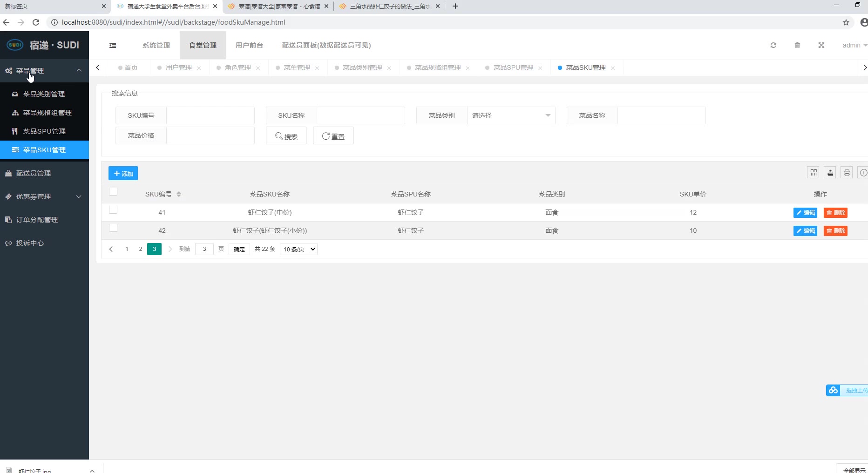
Task: Delete the SKU 42 row
Action: (835, 231)
